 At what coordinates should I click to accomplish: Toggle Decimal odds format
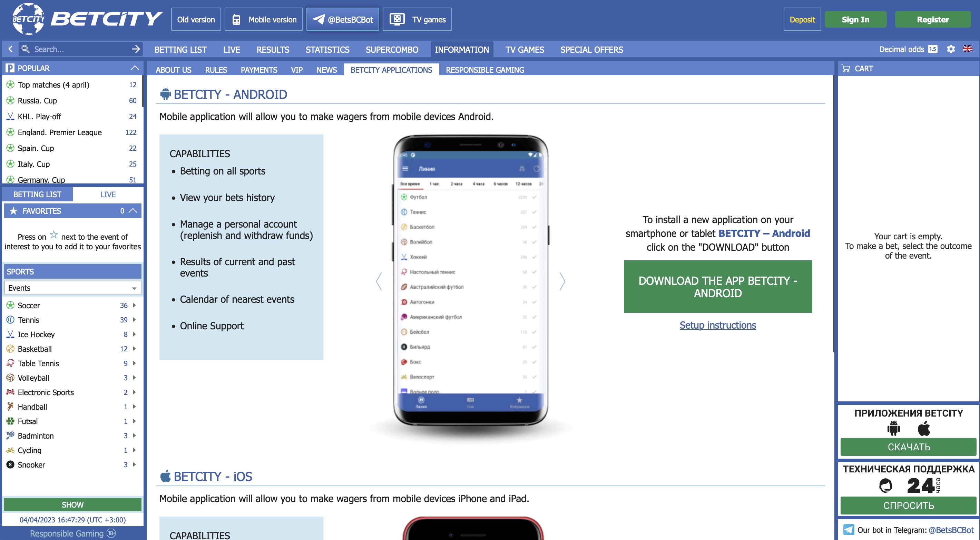[x=908, y=49]
